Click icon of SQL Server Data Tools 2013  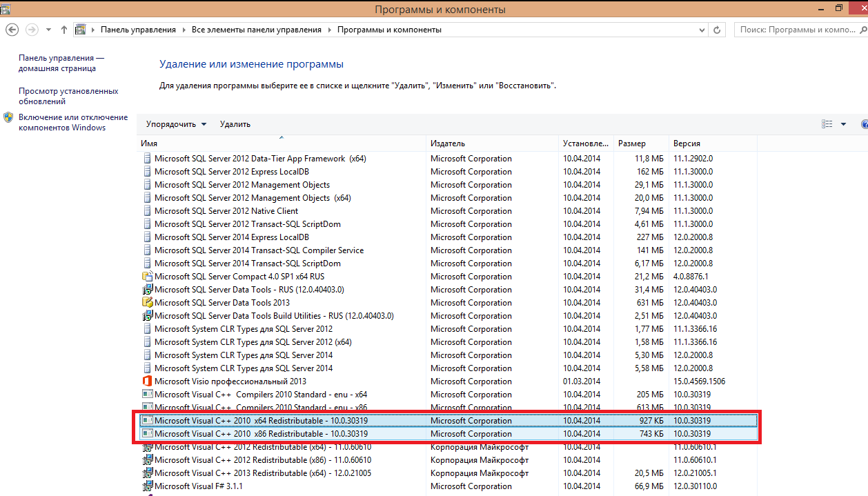147,303
